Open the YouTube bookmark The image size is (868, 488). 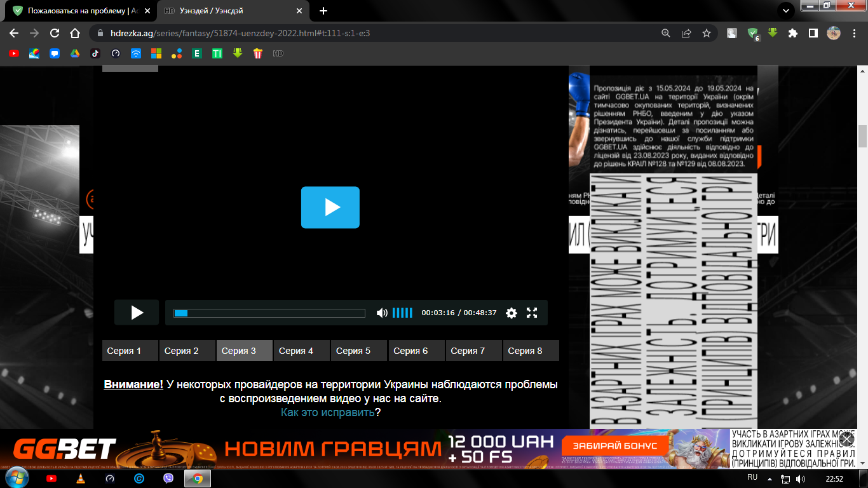click(x=13, y=54)
